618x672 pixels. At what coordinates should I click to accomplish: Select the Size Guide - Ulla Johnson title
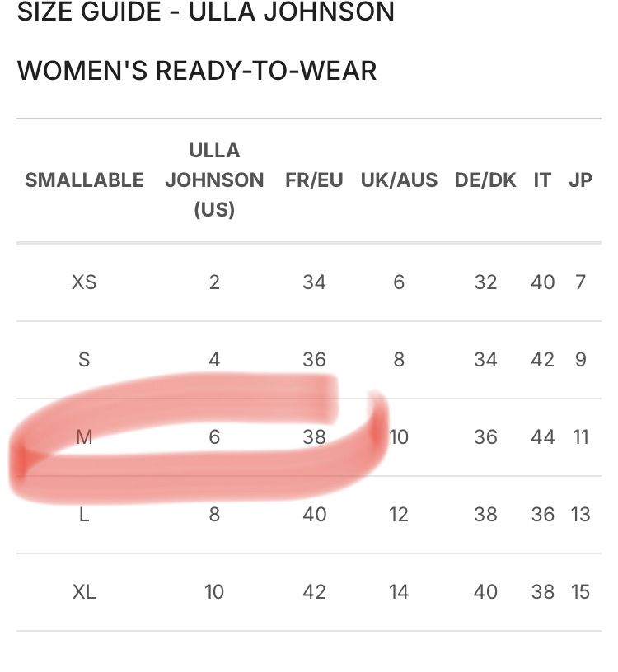tap(205, 12)
